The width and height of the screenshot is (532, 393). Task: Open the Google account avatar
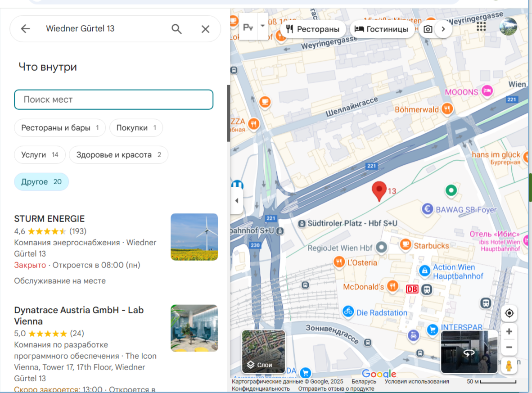click(508, 27)
